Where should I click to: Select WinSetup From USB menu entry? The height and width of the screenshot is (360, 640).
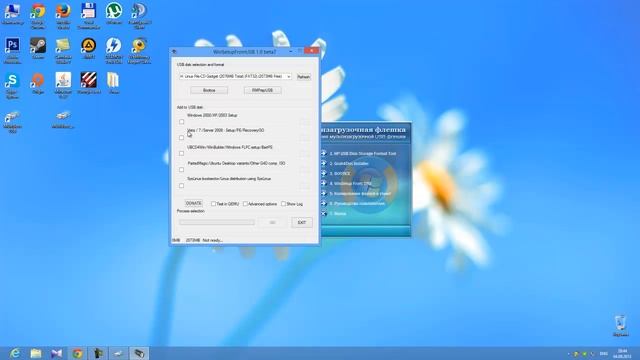tap(351, 184)
